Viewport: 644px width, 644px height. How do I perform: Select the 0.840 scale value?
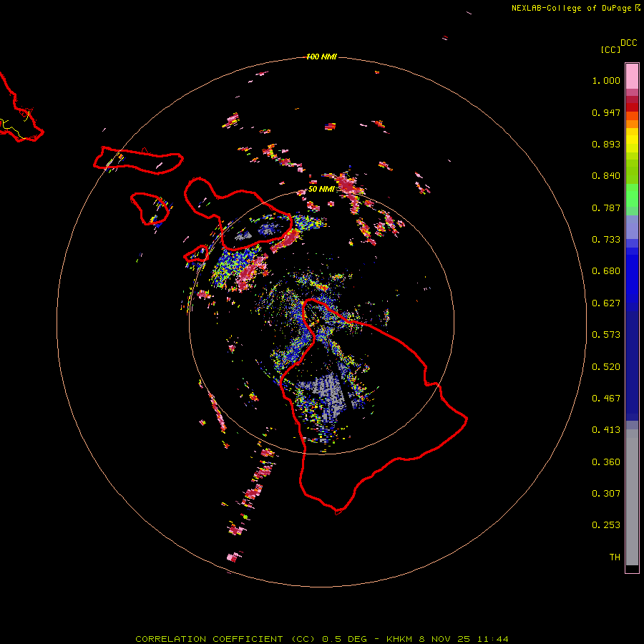pyautogui.click(x=606, y=176)
